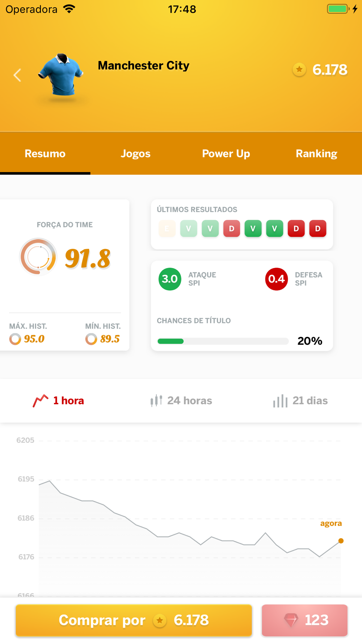Tap the 6205 axis label on chart
362x644 pixels.
pos(25,440)
